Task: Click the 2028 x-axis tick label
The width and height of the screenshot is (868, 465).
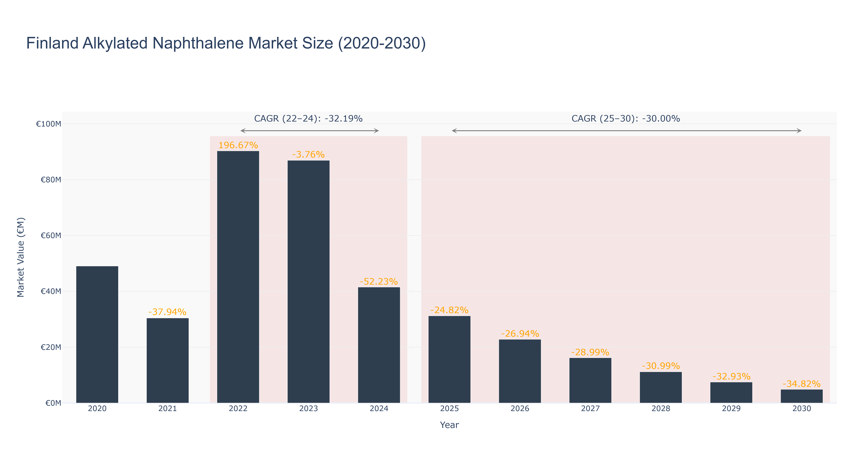Action: click(x=661, y=409)
